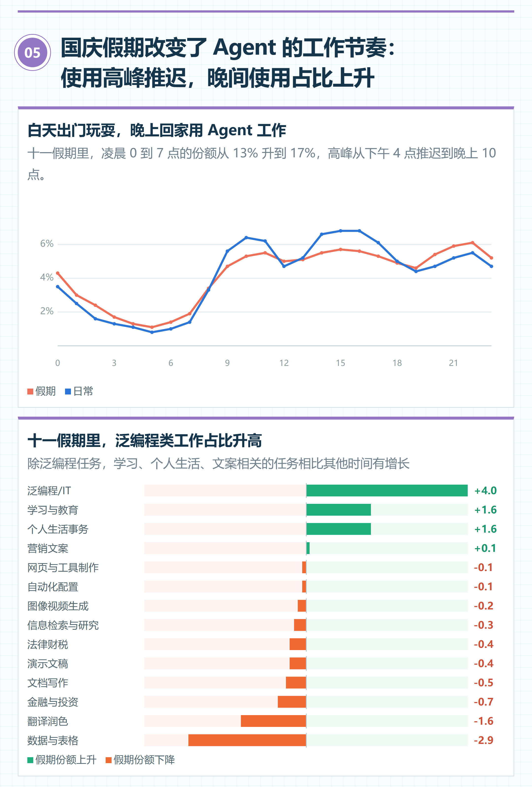
Task: Click the 泛编程/IT row label
Action: [x=49, y=491]
